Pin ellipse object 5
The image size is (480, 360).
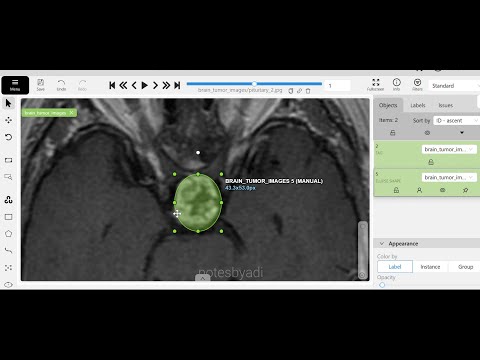coord(465,190)
